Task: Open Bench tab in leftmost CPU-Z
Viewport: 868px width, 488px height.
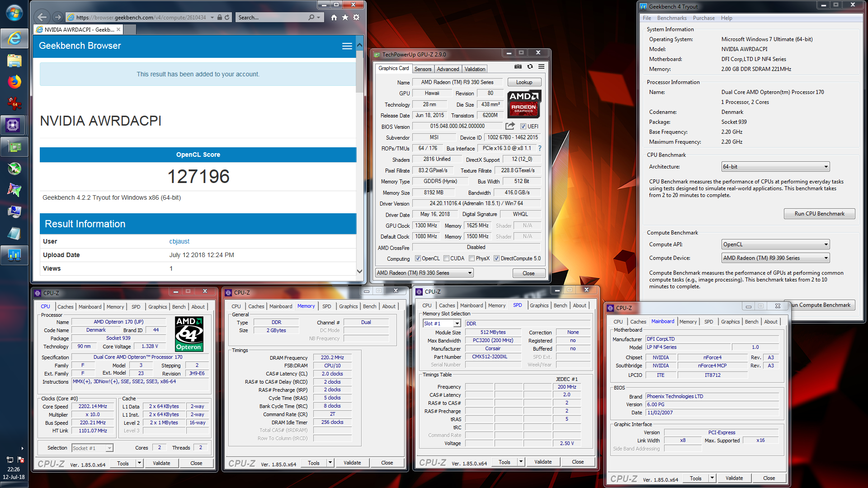Action: [x=179, y=307]
